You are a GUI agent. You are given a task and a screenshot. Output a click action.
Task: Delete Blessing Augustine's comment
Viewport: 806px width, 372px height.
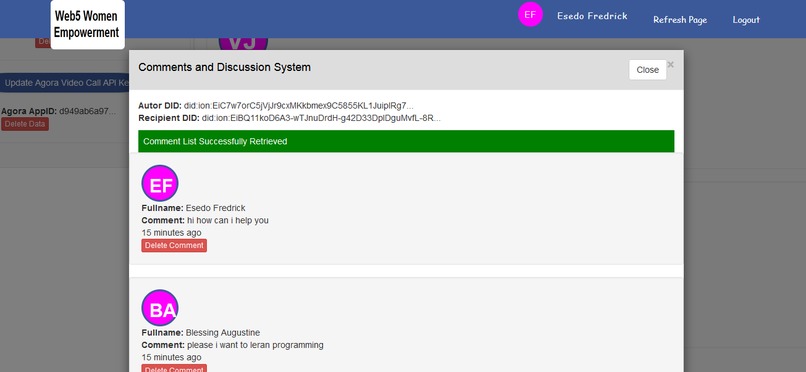point(174,368)
